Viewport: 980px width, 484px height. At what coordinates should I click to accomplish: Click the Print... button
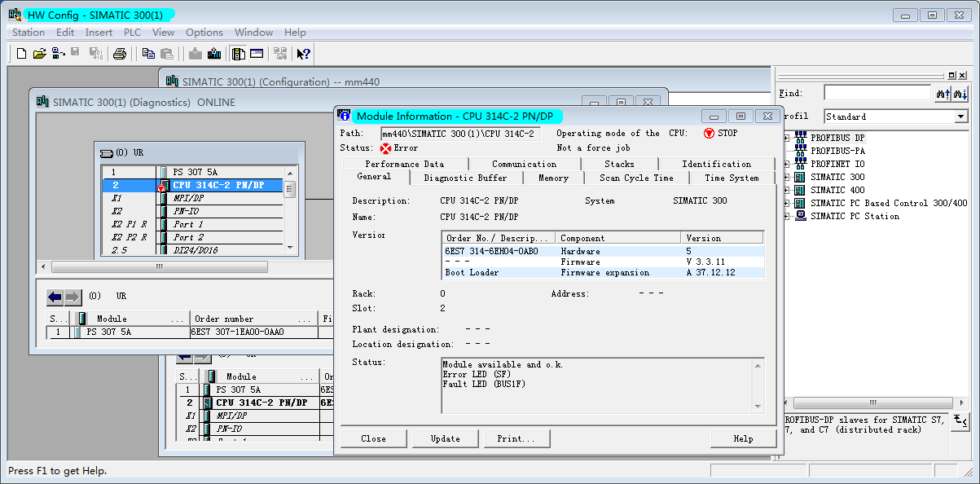516,438
